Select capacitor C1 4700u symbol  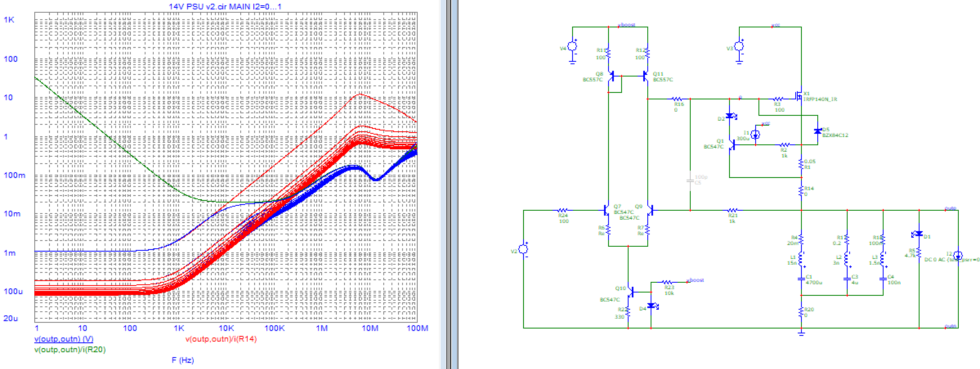801,279
